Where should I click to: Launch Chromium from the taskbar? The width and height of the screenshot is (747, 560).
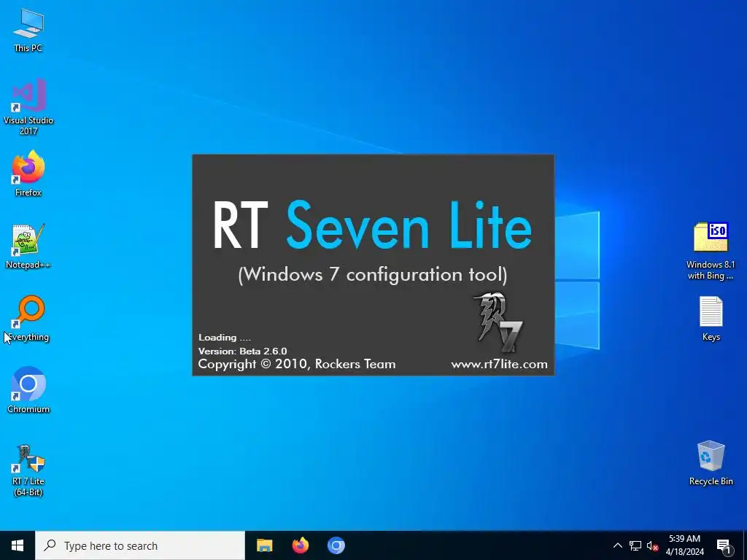point(336,545)
